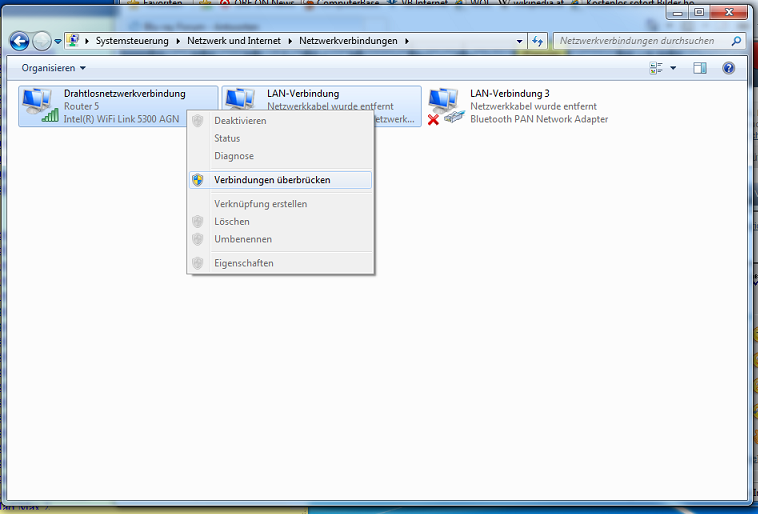The image size is (758, 514).
Task: Click the shield icon beside Verbindungen überbrücken
Action: [x=198, y=180]
